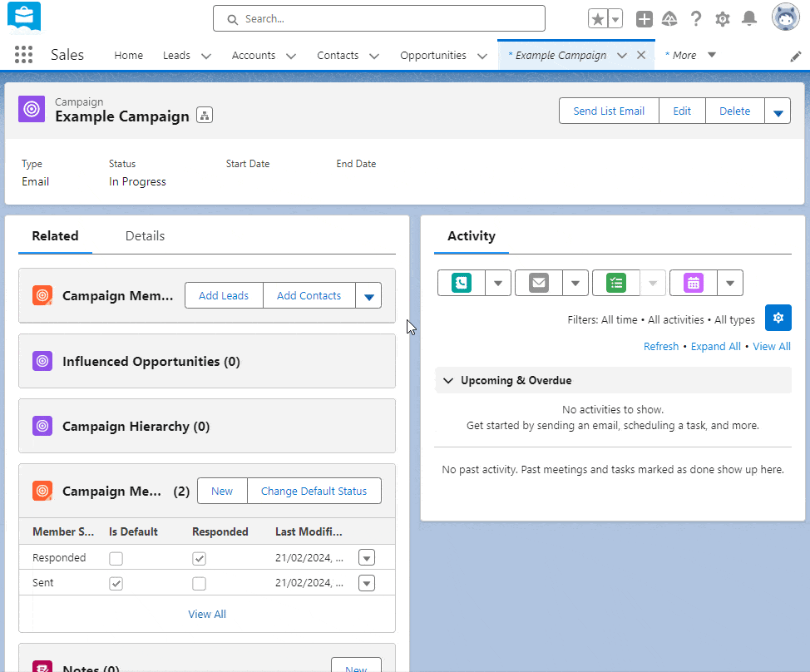
Task: Open More navigation items dropdown
Action: pos(711,55)
